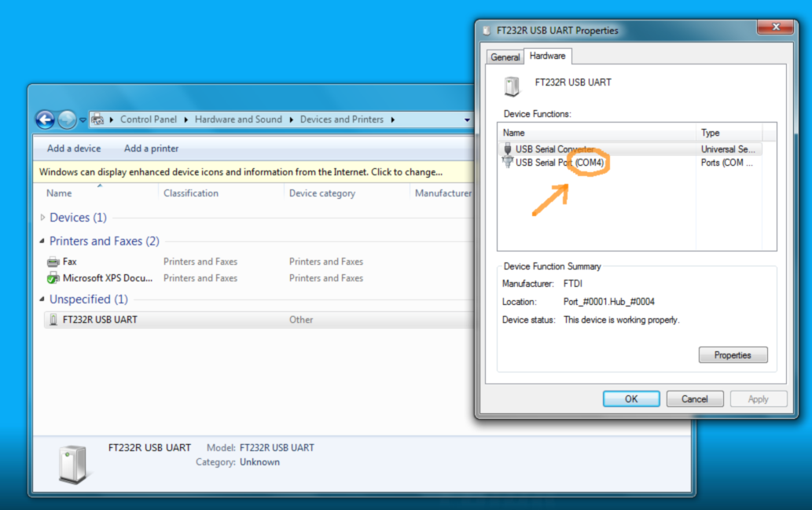Expand the arrow after Hardware and Sound
The width and height of the screenshot is (812, 510).
(291, 119)
